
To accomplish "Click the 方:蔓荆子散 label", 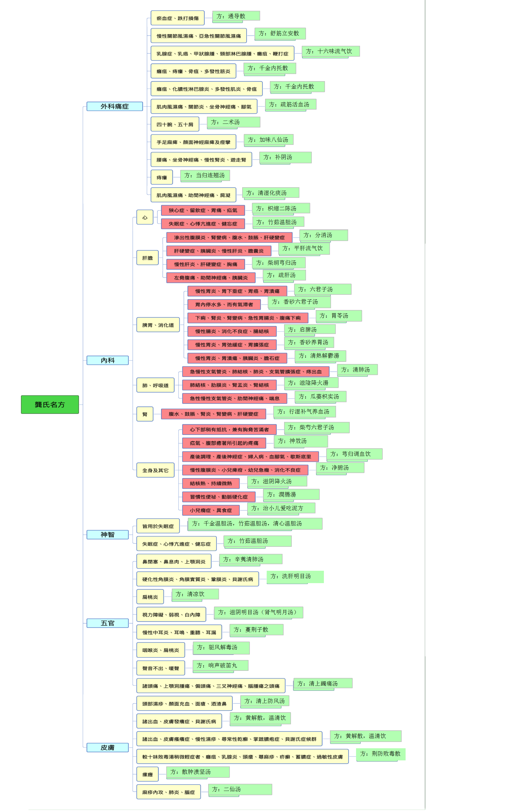I will [256, 630].
